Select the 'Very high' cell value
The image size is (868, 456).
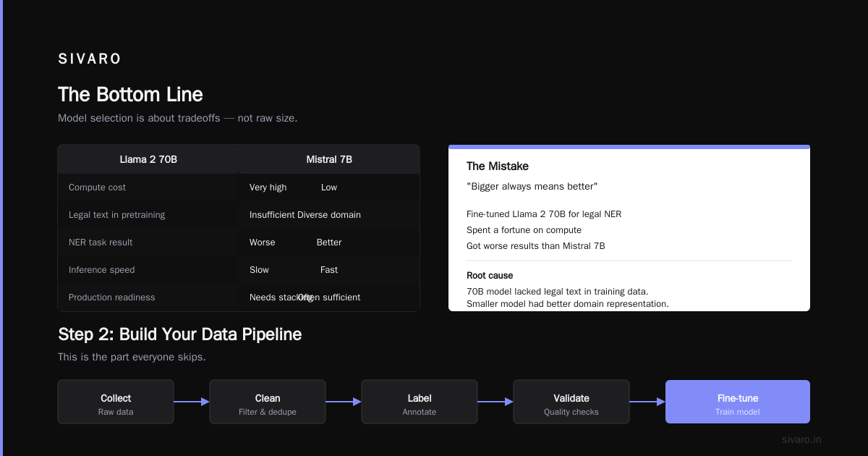268,187
